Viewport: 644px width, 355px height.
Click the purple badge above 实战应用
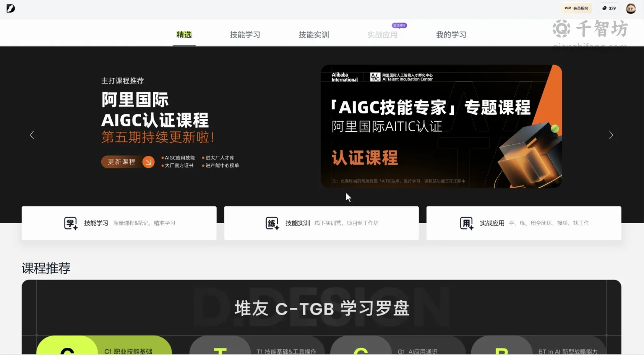click(399, 26)
